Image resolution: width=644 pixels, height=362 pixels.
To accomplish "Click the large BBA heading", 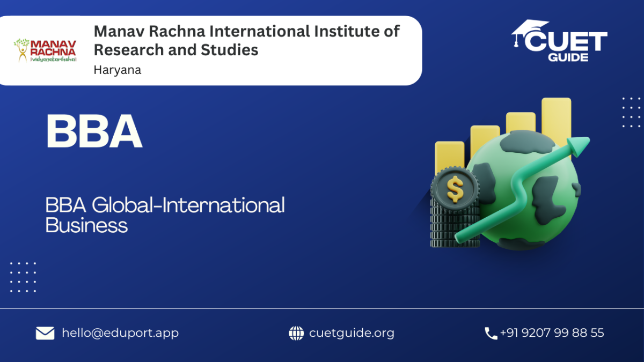I will coord(94,132).
